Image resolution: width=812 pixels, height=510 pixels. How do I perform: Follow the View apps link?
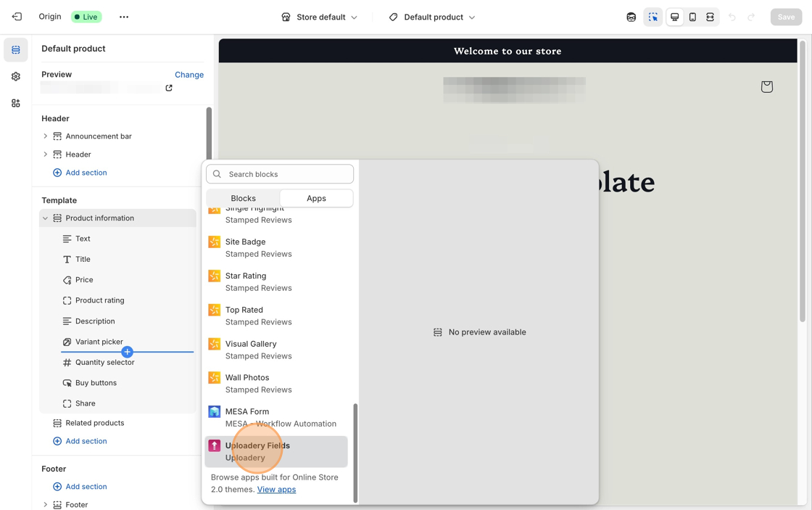point(276,490)
